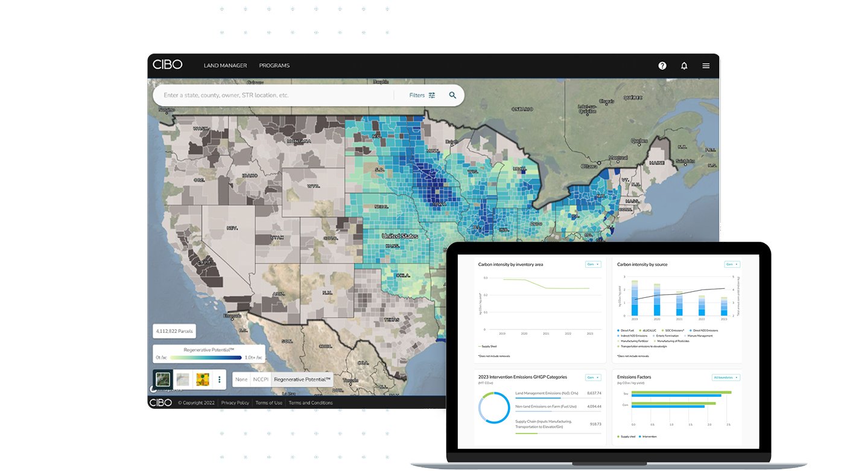This screenshot has height=471, width=868.
Task: Select the NCCPI map overlay option
Action: click(260, 380)
